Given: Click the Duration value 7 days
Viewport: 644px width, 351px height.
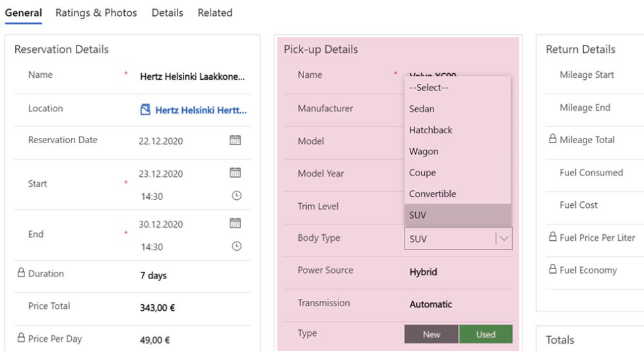Looking at the screenshot, I should (153, 276).
